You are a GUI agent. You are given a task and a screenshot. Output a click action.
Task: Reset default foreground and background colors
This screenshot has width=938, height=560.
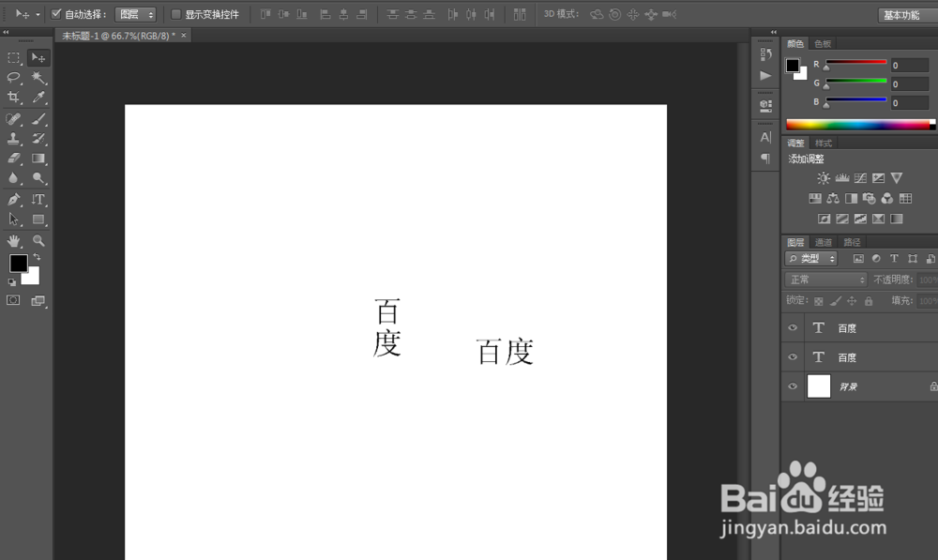(x=12, y=282)
